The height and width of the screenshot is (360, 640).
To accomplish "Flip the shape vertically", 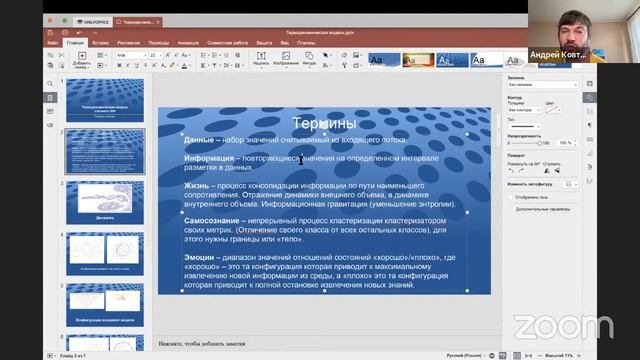I will [557, 171].
